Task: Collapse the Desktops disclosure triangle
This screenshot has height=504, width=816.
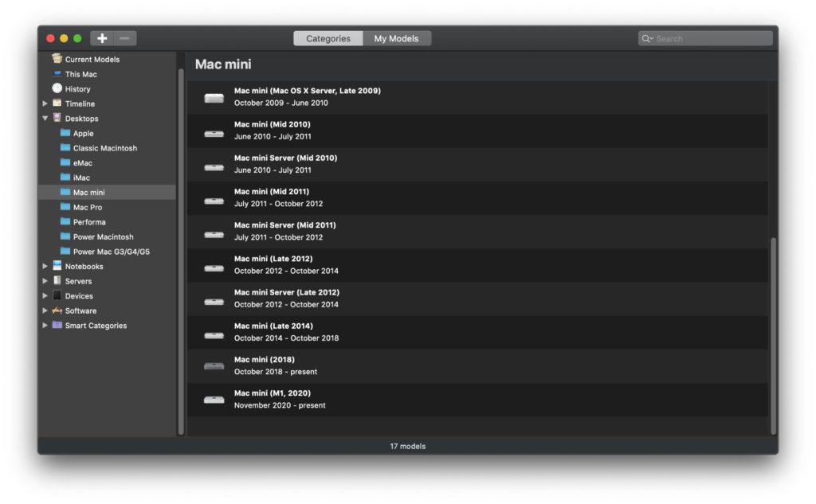Action: (45, 118)
